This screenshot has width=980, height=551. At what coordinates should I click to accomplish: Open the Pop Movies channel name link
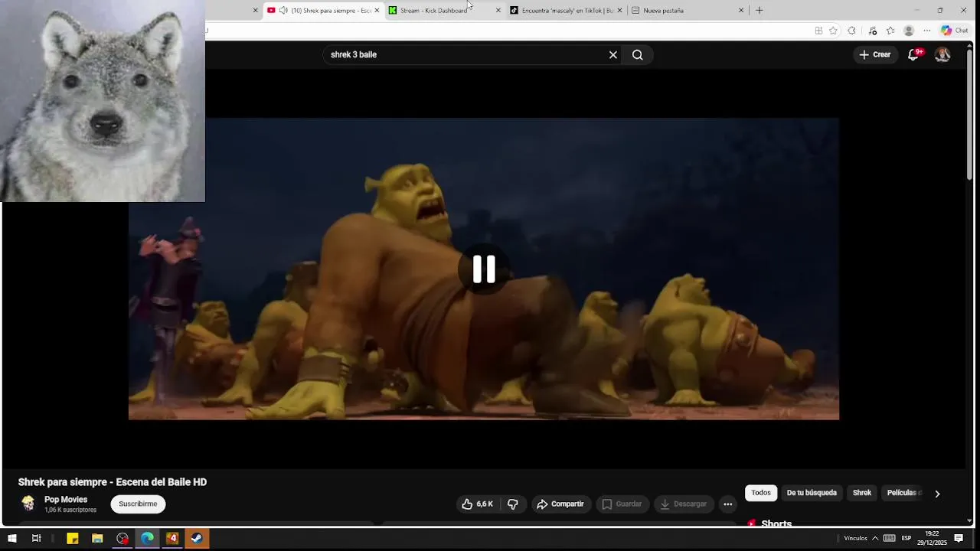coord(66,499)
